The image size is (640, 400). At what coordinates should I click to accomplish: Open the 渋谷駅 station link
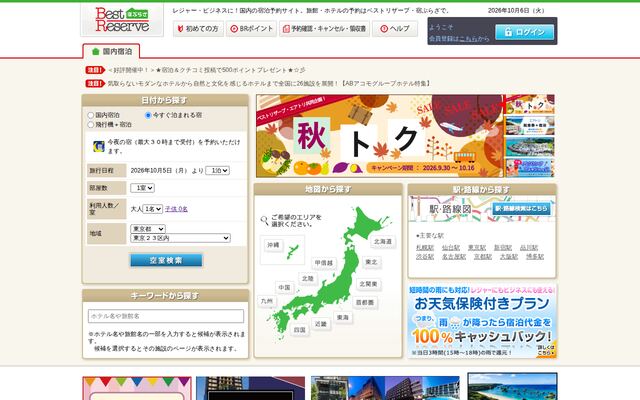point(425,257)
